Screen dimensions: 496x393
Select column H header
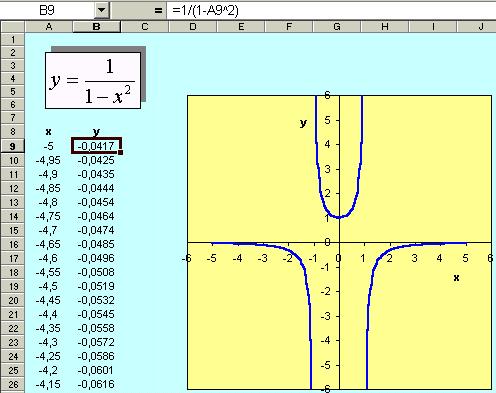[385, 27]
